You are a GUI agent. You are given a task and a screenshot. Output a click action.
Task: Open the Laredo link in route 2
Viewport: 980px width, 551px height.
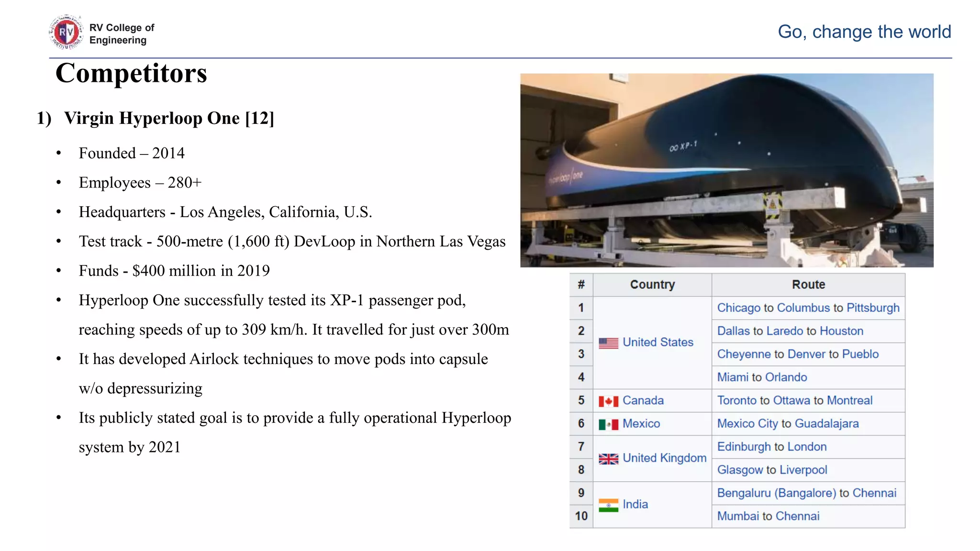[785, 331]
